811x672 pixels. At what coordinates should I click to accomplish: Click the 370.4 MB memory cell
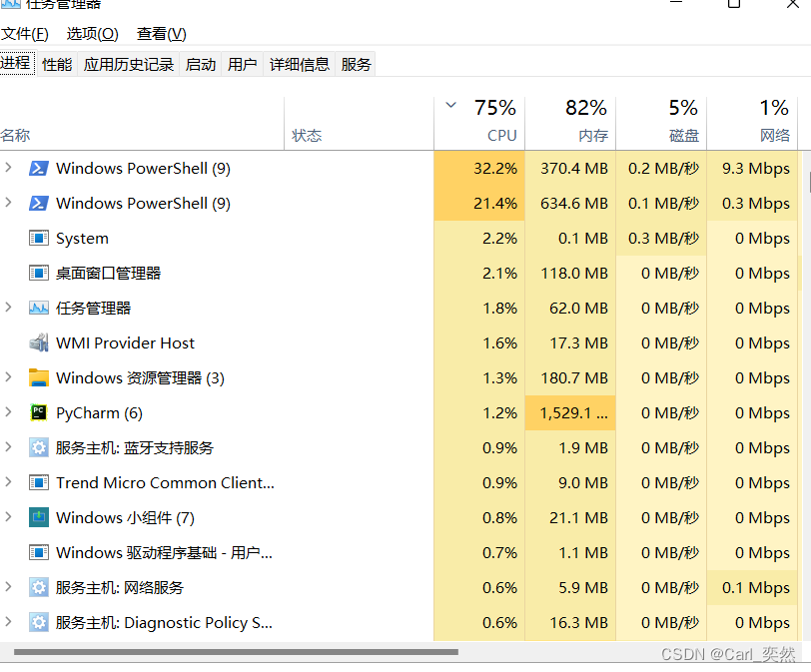[570, 169]
